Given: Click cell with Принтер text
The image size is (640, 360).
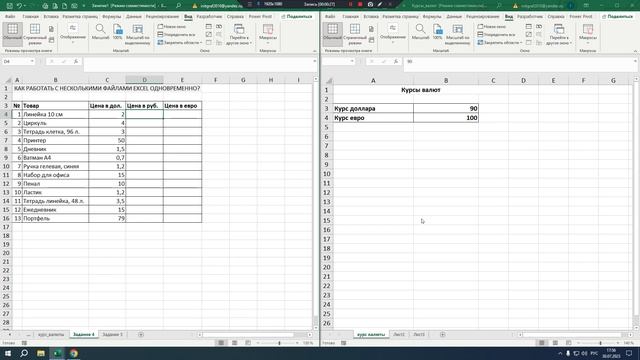Looking at the screenshot, I should click(x=55, y=140).
